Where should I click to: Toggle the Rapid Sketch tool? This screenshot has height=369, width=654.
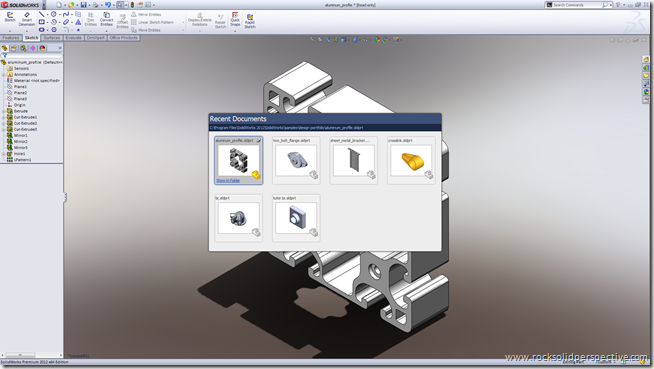[250, 21]
